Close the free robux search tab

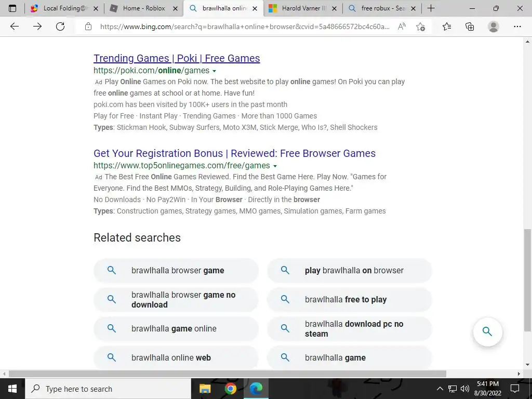coord(413,9)
